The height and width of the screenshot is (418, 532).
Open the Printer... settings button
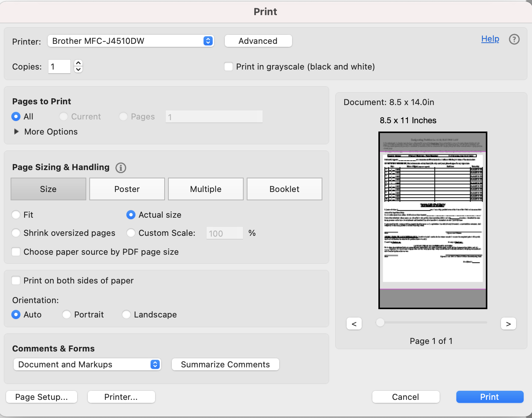pos(121,397)
